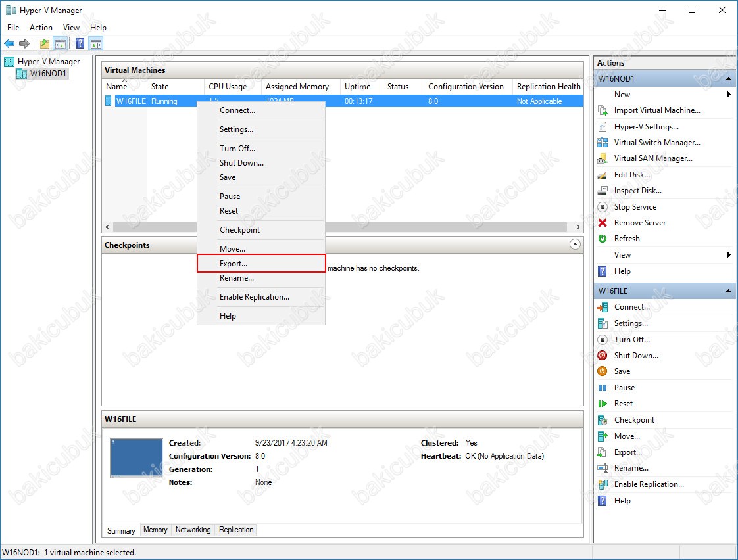Click the Import Virtual Machine icon
This screenshot has height=560, width=738.
[x=603, y=110]
